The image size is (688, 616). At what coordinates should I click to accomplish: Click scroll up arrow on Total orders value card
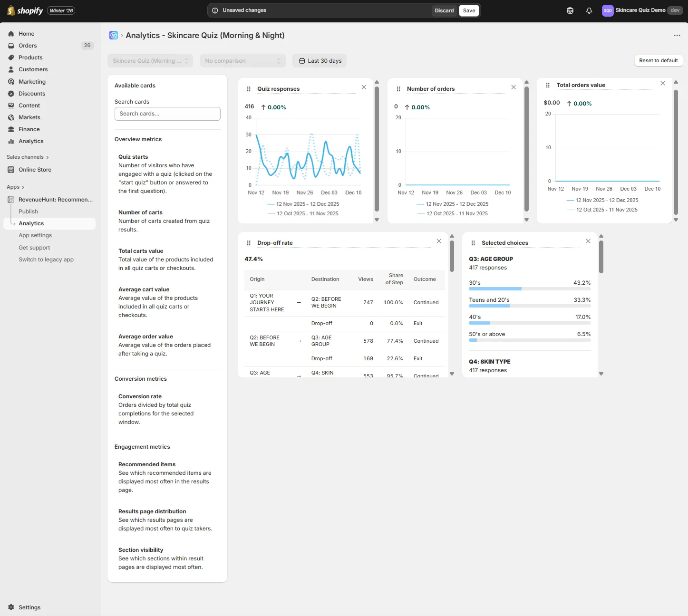[x=676, y=82]
